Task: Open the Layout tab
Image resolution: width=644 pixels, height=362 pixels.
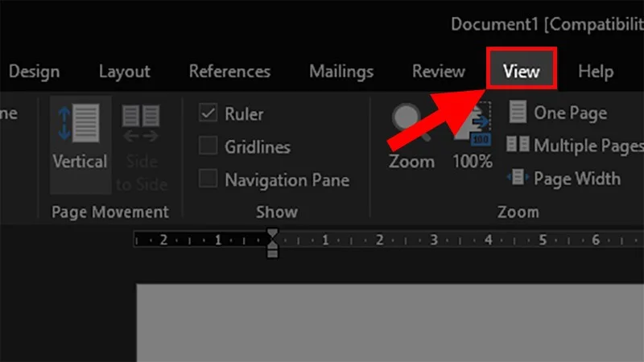Action: tap(125, 72)
